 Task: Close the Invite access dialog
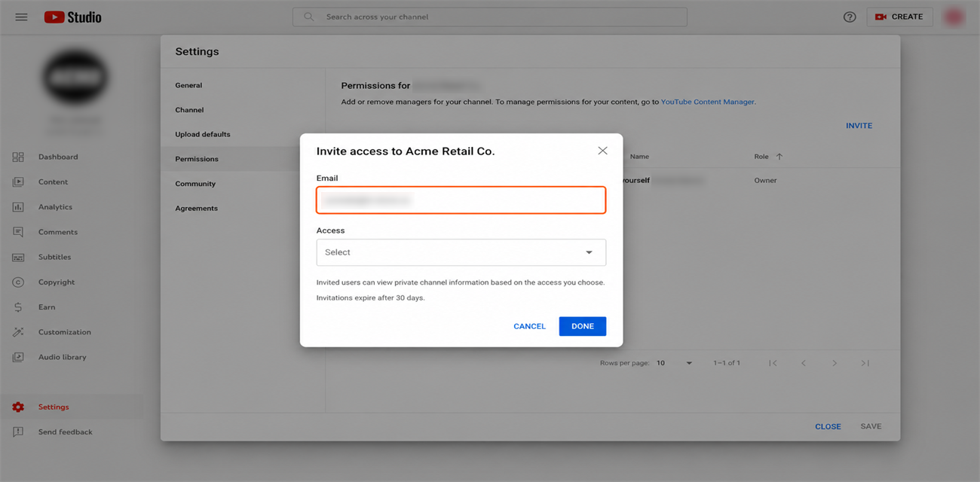pyautogui.click(x=602, y=151)
